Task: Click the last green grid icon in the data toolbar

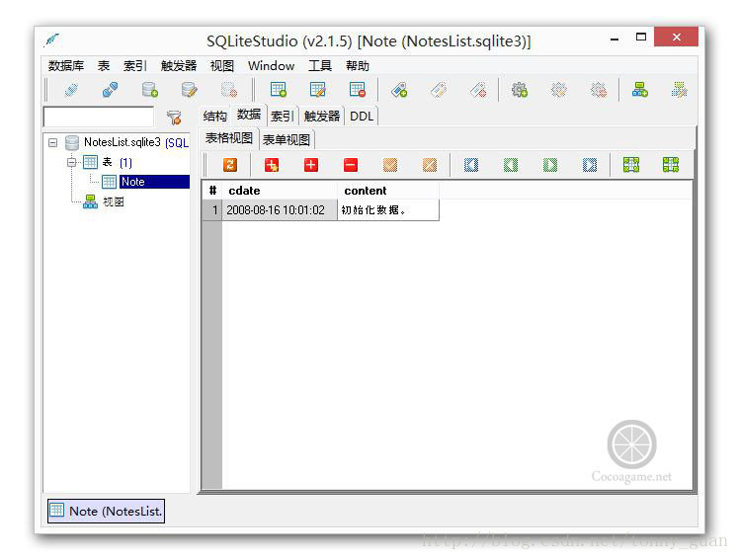Action: tap(671, 165)
